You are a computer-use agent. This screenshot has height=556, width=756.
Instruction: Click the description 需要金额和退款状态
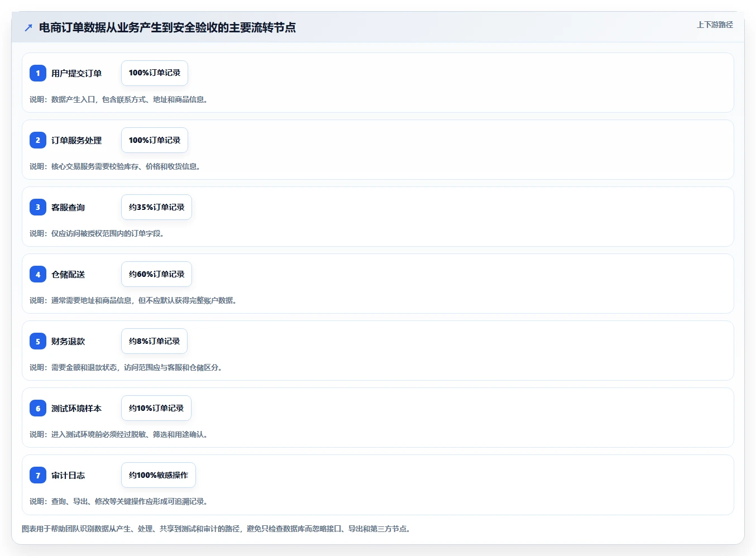click(127, 367)
